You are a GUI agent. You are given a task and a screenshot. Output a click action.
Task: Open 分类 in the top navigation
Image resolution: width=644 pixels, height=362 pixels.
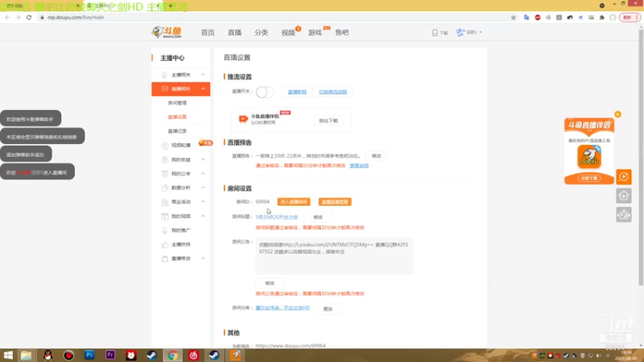click(x=261, y=32)
